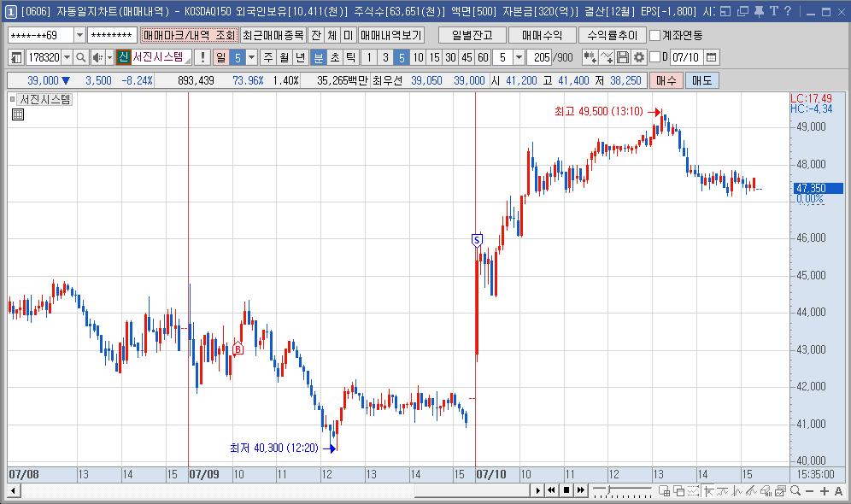This screenshot has height=504, width=851.
Task: Click the fast forward button in bottom bar
Action: 581,490
